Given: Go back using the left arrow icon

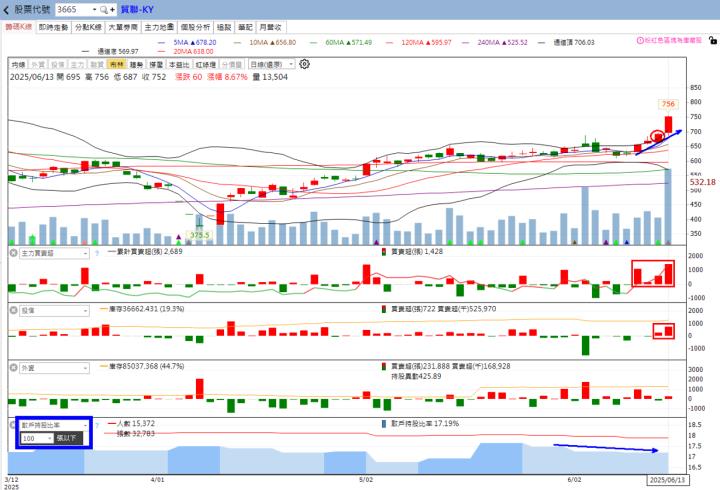Looking at the screenshot, I should click(x=6, y=9).
